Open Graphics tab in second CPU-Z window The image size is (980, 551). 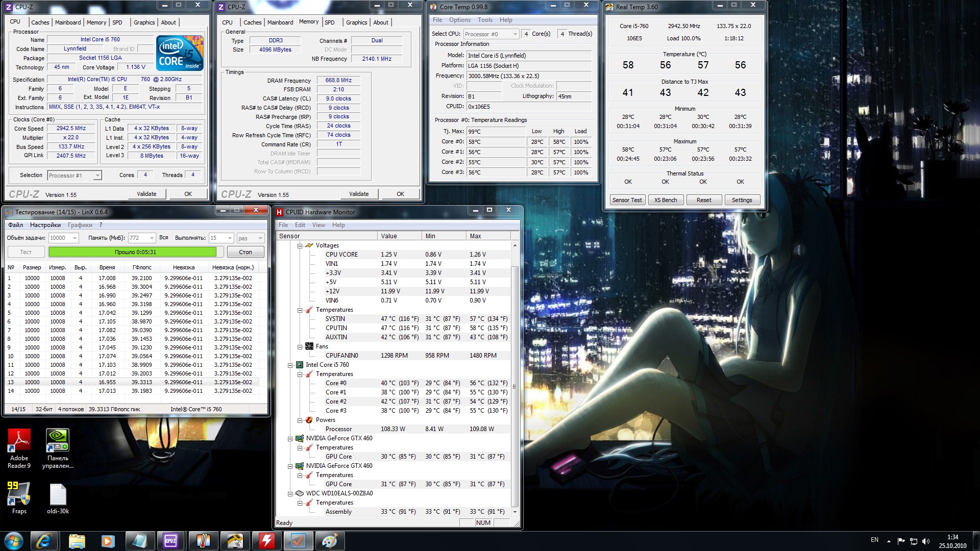[x=356, y=22]
